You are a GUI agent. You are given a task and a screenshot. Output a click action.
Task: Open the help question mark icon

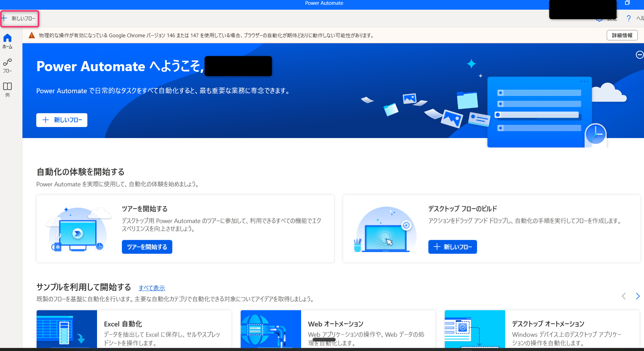(628, 18)
